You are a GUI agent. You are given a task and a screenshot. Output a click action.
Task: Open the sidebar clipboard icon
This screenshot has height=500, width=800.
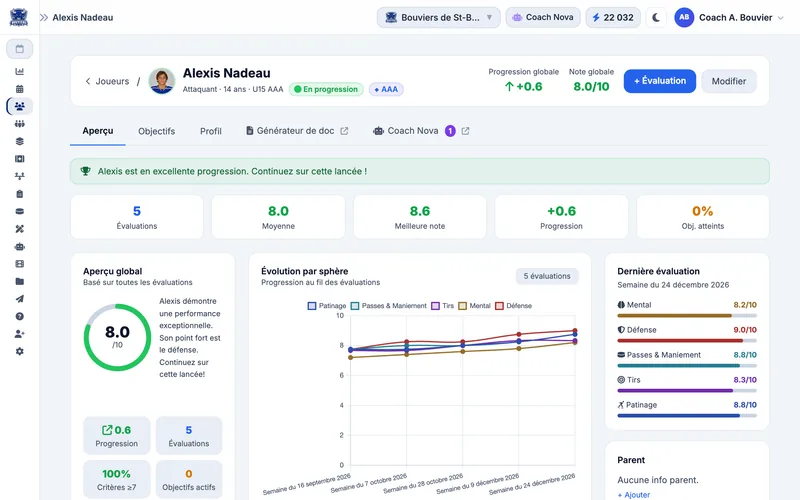19,194
